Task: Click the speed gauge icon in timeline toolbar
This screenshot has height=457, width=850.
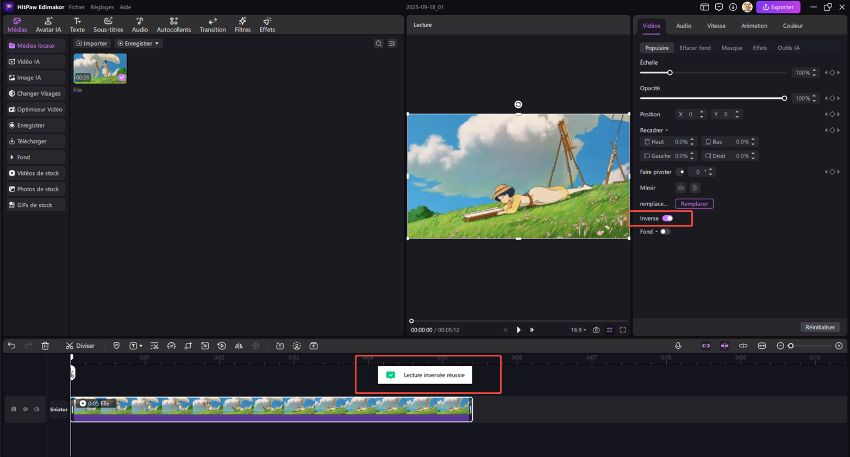Action: pos(171,346)
